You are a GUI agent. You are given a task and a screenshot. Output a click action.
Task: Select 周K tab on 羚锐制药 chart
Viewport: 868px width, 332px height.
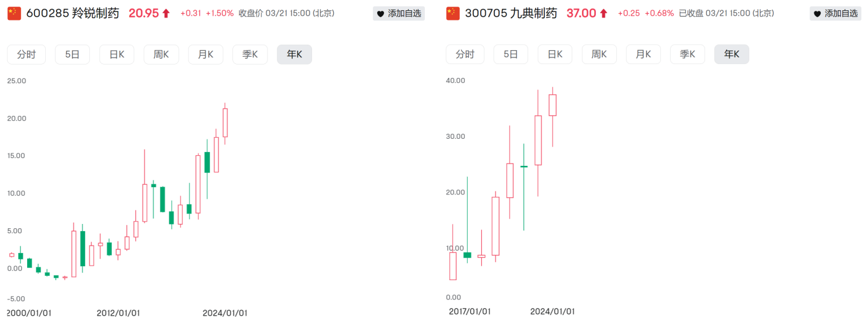(x=161, y=54)
